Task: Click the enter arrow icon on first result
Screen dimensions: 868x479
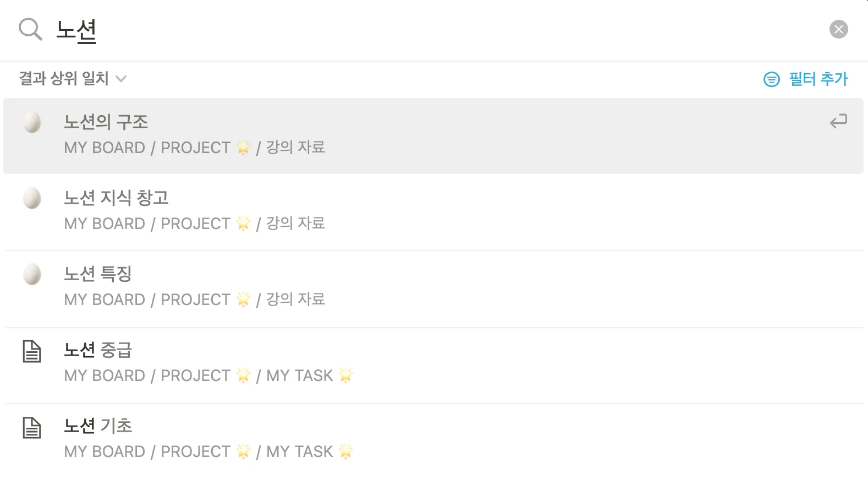Action: point(838,121)
